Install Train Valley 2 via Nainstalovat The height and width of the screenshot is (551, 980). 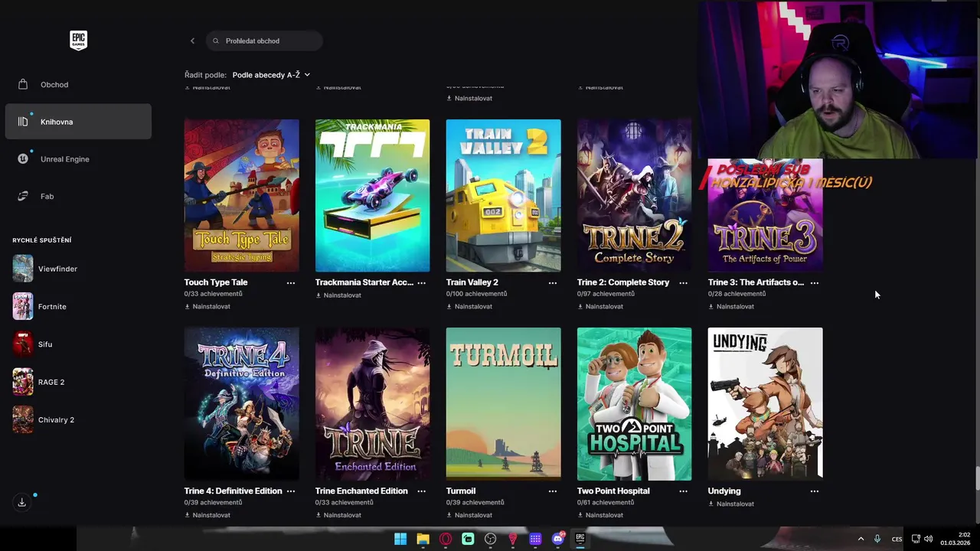tap(469, 306)
